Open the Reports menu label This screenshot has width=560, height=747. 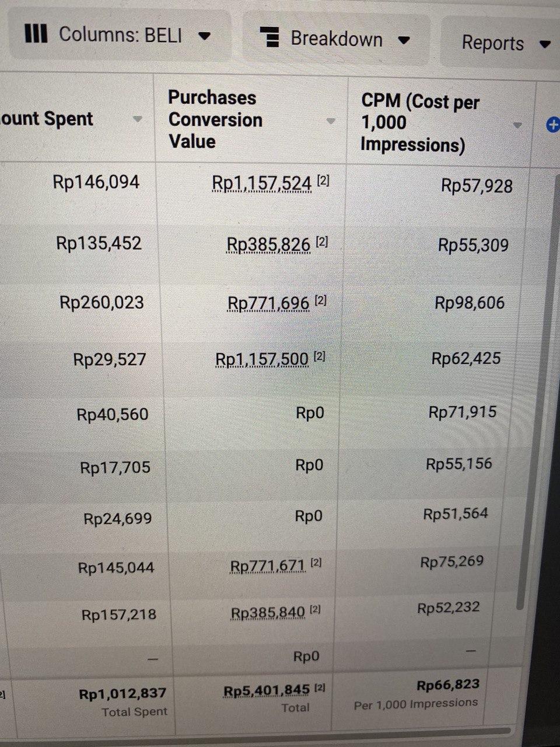492,43
